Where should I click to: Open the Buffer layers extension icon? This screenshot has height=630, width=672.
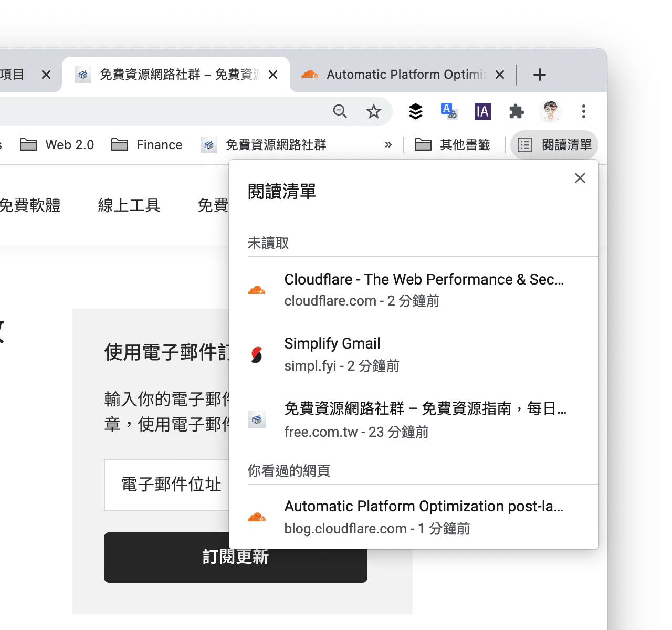[x=416, y=111]
